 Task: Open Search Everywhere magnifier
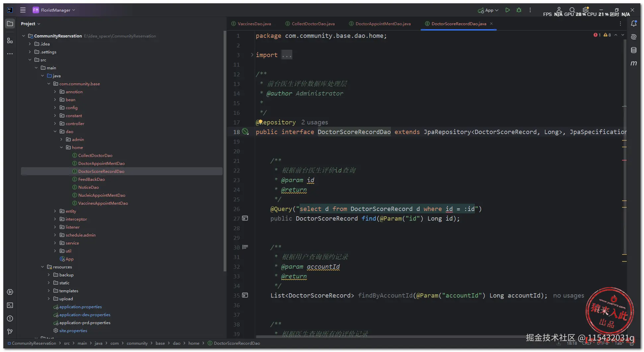(572, 10)
